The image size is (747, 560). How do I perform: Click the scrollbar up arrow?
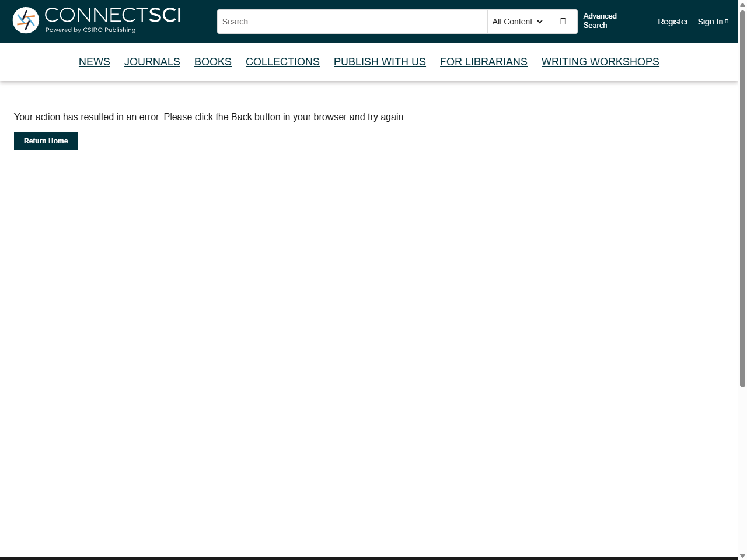point(743,5)
